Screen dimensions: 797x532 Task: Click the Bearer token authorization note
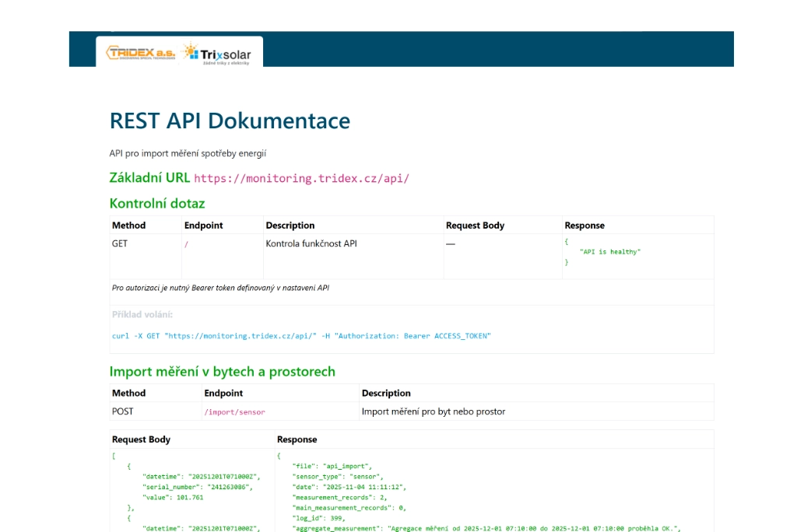click(x=220, y=288)
